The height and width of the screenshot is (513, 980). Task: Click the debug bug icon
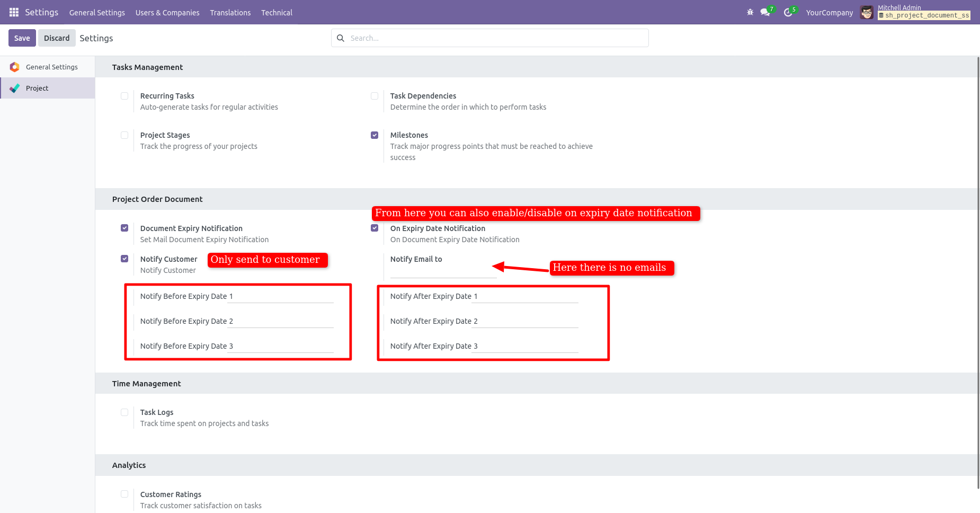[750, 12]
